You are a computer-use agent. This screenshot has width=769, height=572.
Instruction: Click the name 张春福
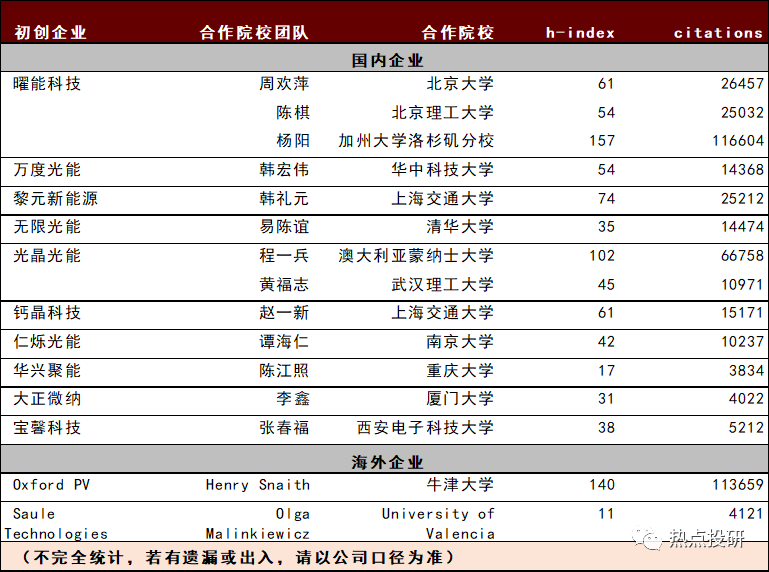pyautogui.click(x=284, y=427)
